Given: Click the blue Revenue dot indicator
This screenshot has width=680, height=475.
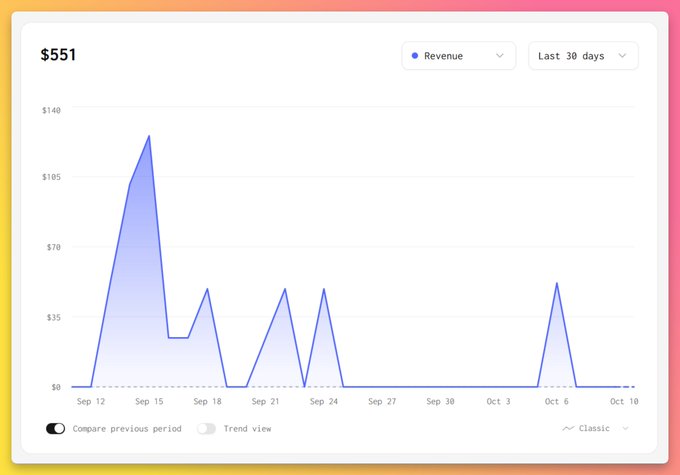Looking at the screenshot, I should 415,56.
